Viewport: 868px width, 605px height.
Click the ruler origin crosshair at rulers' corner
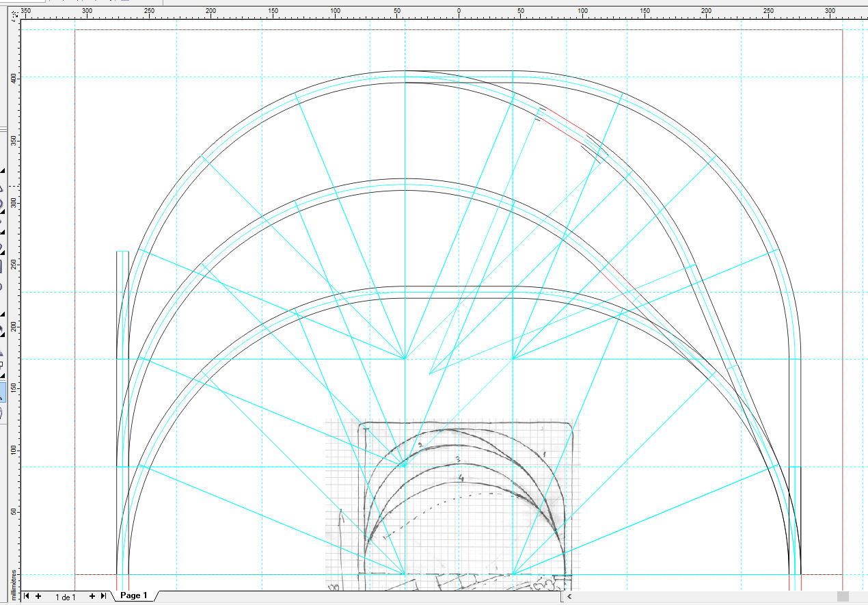(16, 13)
